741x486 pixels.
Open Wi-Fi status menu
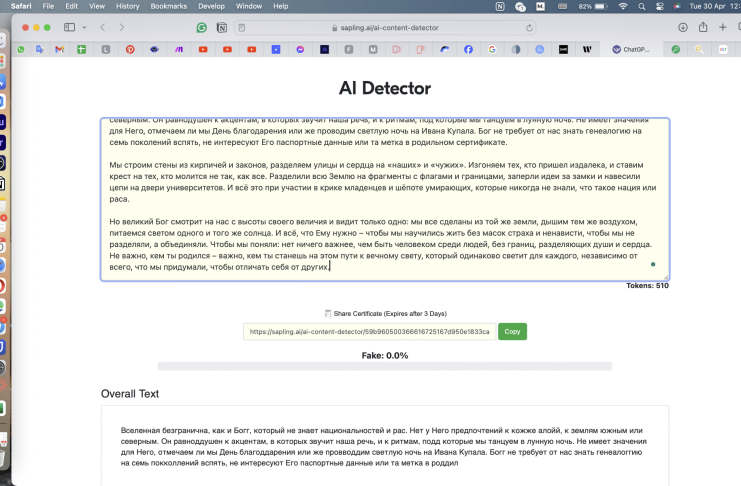[623, 6]
